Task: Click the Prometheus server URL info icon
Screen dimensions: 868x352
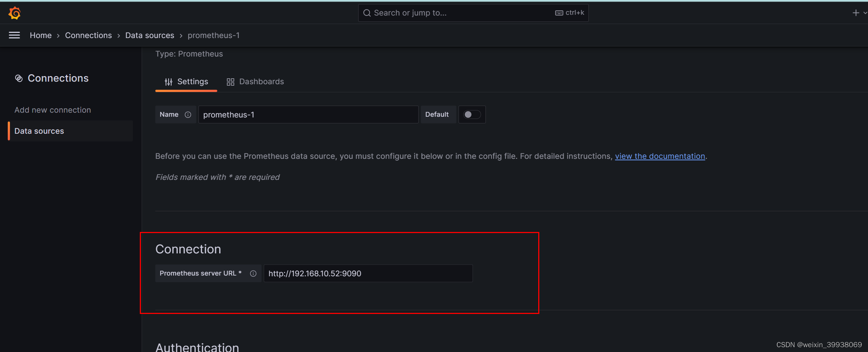Action: click(x=253, y=273)
